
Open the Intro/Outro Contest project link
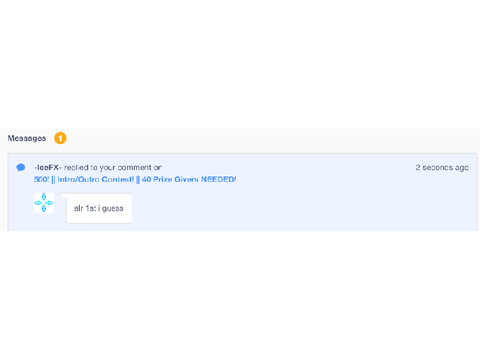pyautogui.click(x=135, y=179)
